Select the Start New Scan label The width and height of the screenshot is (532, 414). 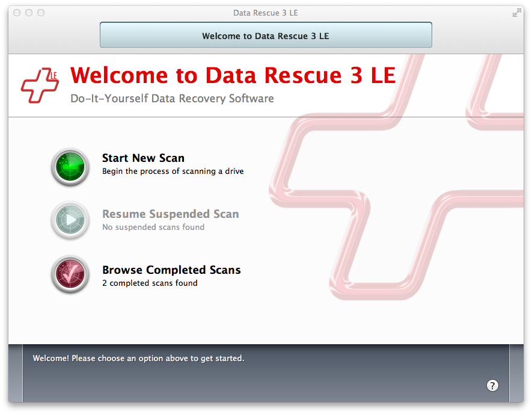143,158
